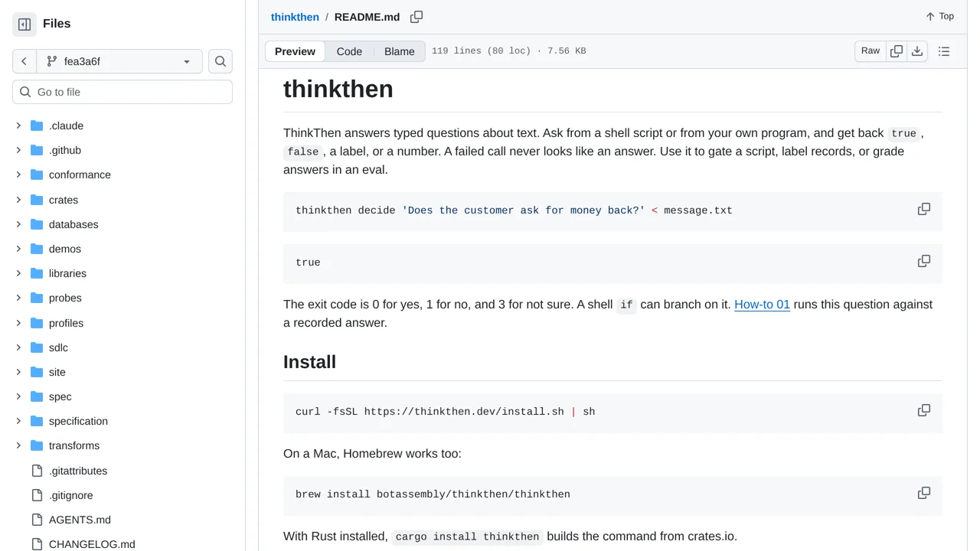Copy the raw file contents

pos(897,51)
